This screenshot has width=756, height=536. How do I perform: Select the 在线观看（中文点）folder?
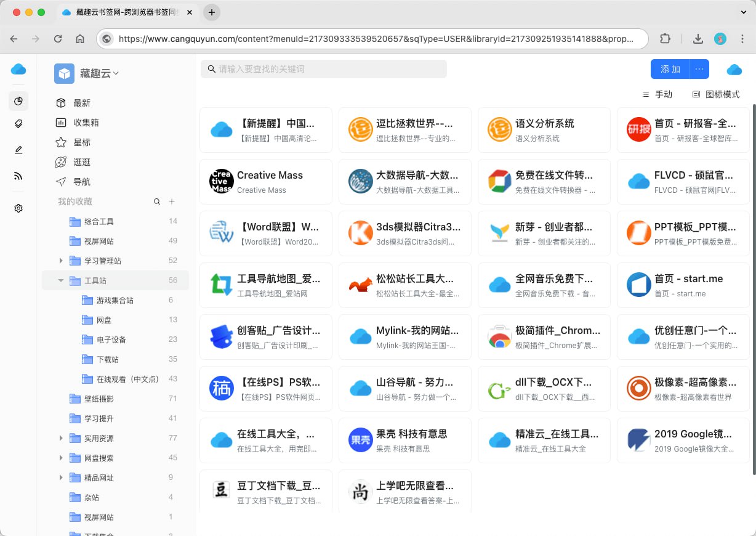116,379
